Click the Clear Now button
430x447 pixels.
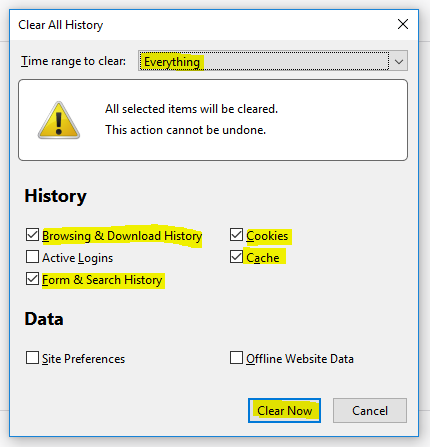284,410
